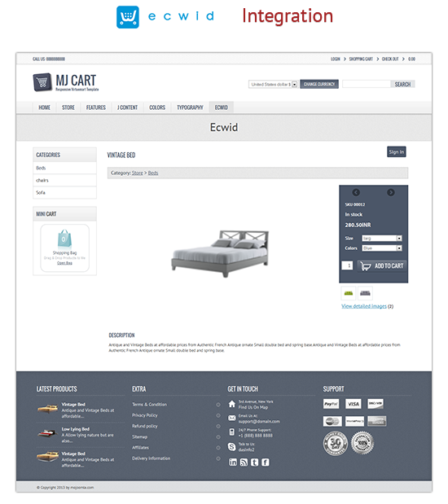
Task: Open Low Lying Bed latest product
Action: [76, 429]
